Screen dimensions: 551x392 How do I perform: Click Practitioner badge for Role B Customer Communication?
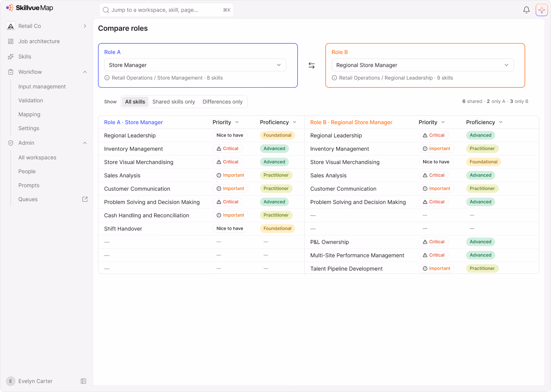[482, 189]
